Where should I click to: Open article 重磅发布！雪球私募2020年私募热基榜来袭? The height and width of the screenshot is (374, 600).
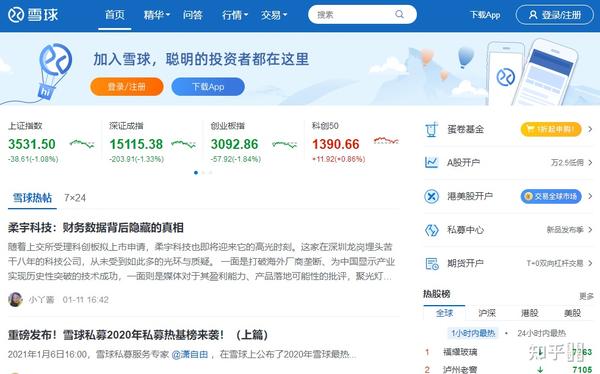[x=138, y=335]
